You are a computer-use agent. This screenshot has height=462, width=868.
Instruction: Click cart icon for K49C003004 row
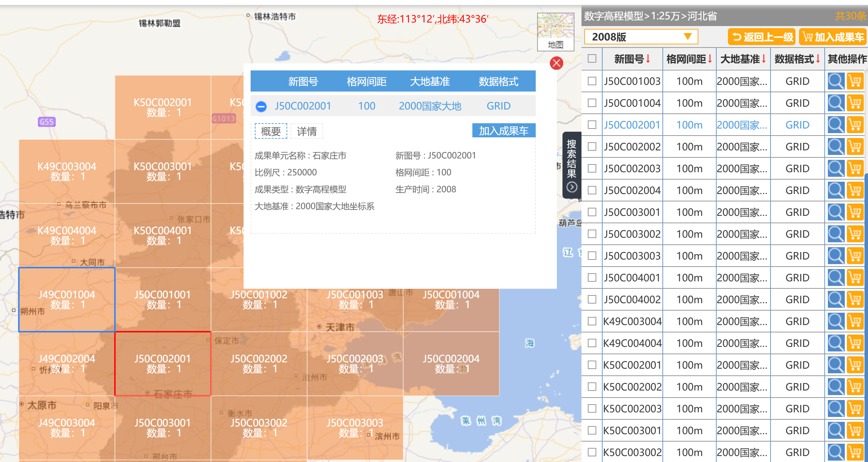(855, 321)
